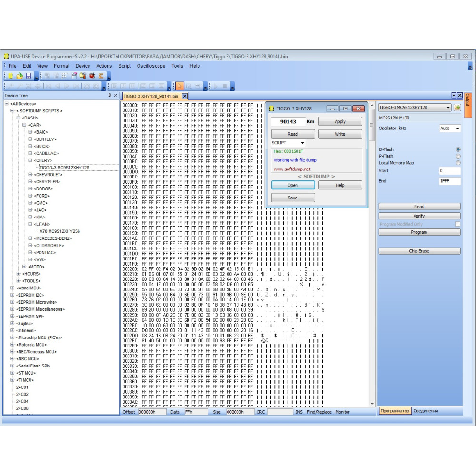Image resolution: width=476 pixels, height=476 pixels.
Task: Click the first-record navigation arrow icon
Action: pyautogui.click(x=48, y=86)
